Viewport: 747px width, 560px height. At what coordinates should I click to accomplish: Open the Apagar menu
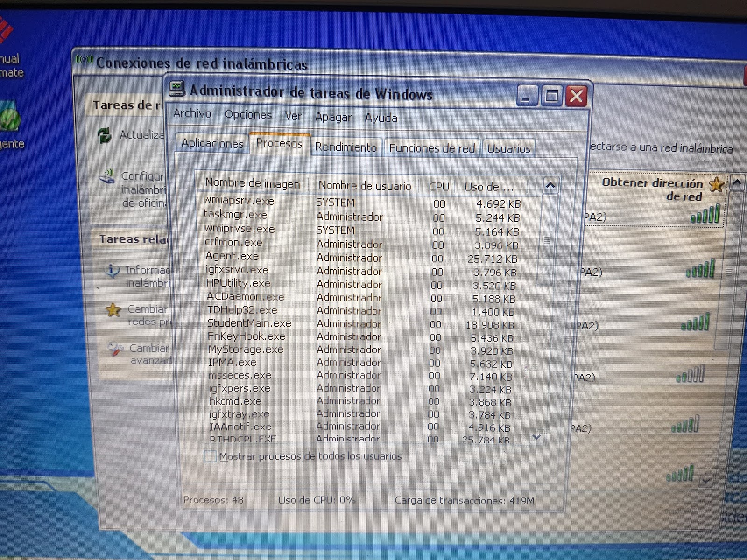click(x=333, y=117)
